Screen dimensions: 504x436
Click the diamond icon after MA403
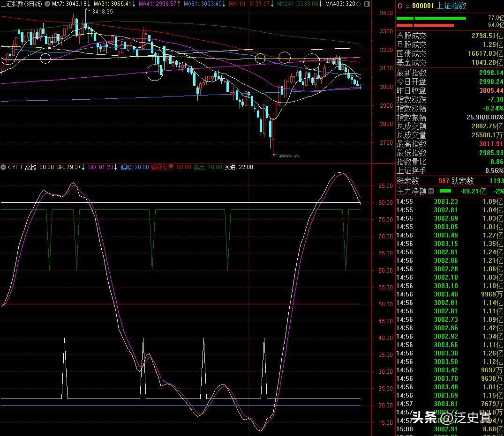pos(359,4)
